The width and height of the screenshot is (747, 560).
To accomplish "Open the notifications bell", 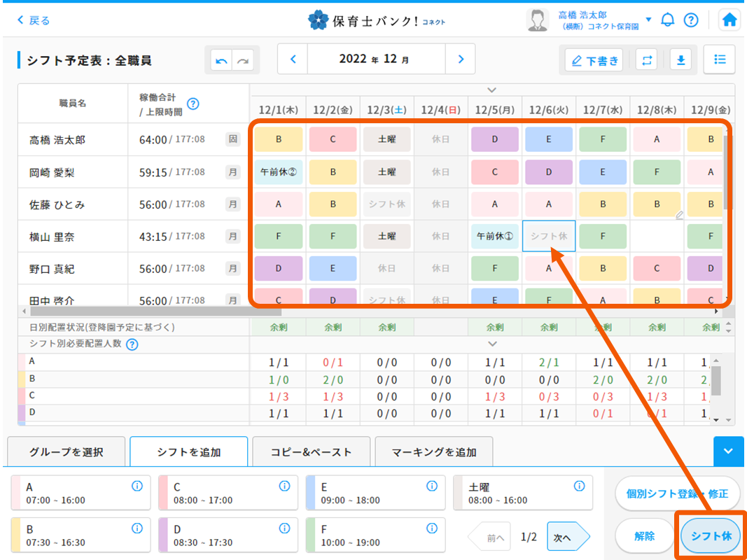I will coord(668,20).
